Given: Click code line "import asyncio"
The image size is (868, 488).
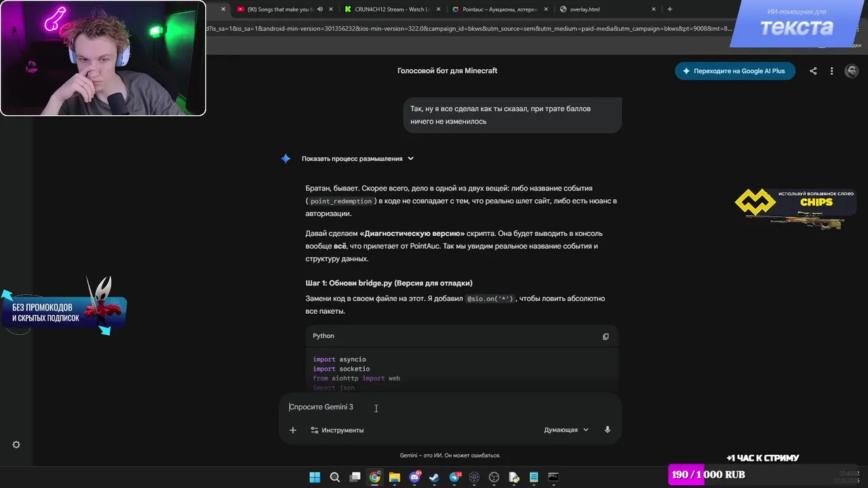Looking at the screenshot, I should pyautogui.click(x=339, y=359).
